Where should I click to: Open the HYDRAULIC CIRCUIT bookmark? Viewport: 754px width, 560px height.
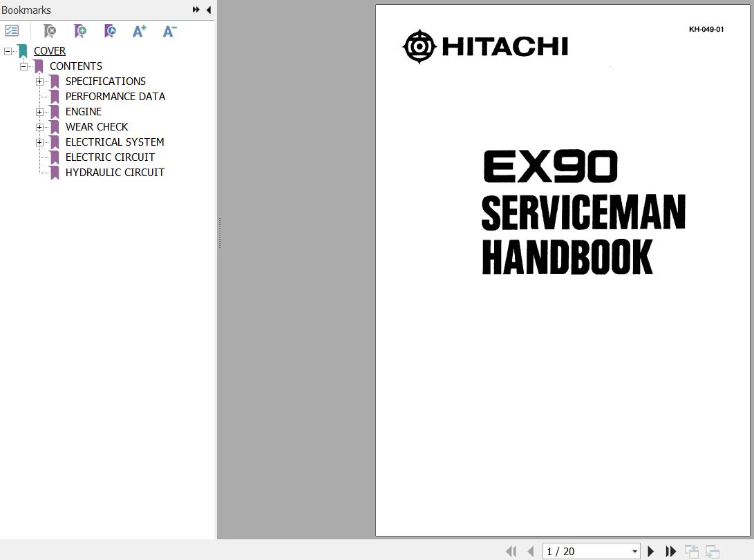click(x=115, y=173)
